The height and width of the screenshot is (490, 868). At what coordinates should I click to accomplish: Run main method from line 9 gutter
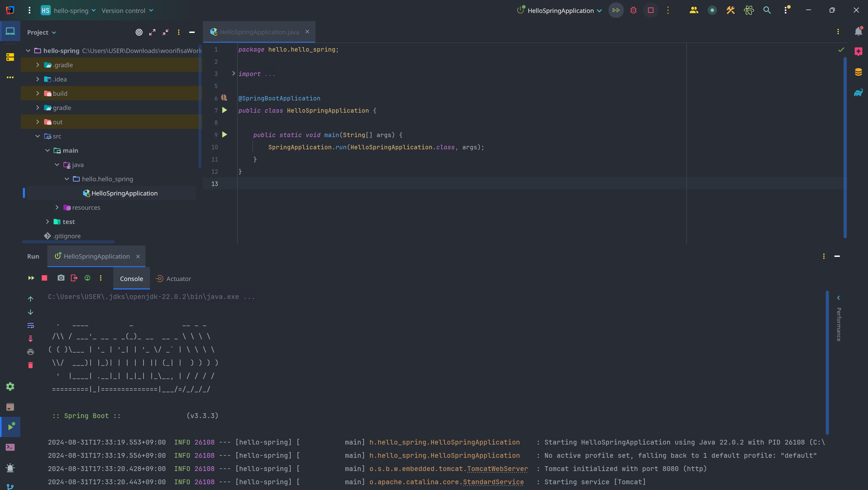click(x=225, y=135)
